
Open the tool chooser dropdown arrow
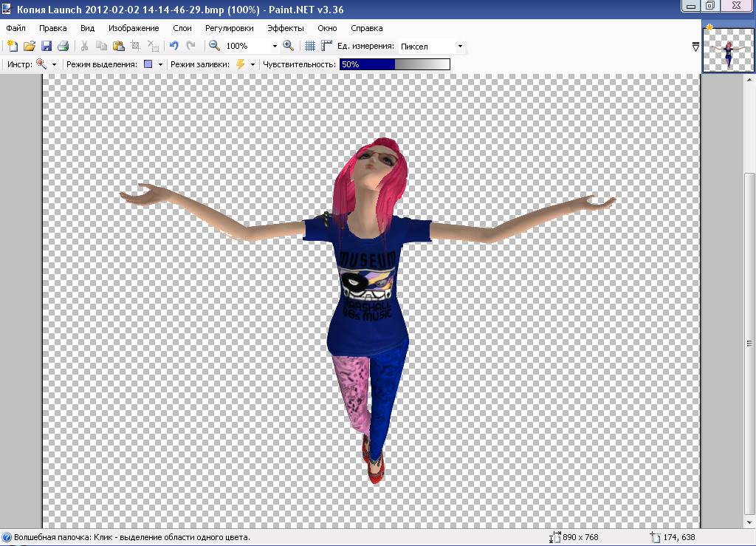click(54, 64)
